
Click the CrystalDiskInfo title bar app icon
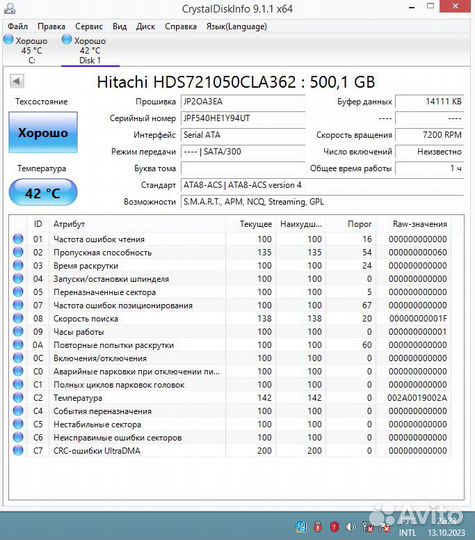pyautogui.click(x=9, y=8)
